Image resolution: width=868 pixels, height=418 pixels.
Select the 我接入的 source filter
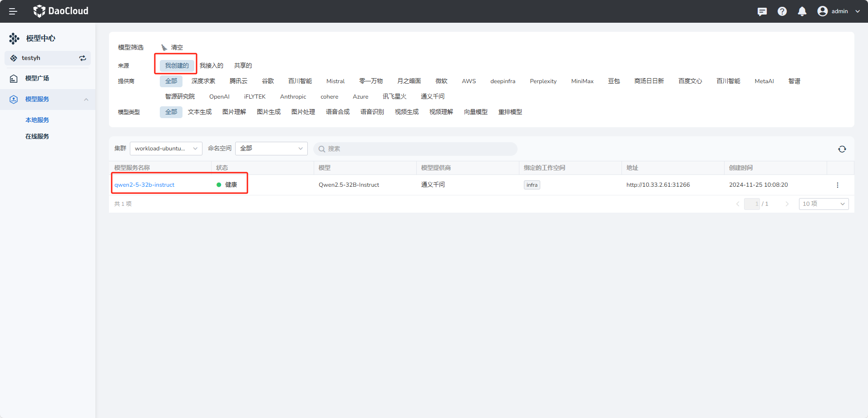[212, 66]
